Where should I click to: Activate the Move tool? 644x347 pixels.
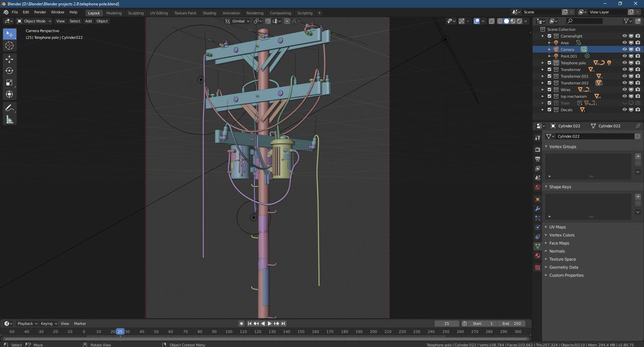tap(9, 59)
